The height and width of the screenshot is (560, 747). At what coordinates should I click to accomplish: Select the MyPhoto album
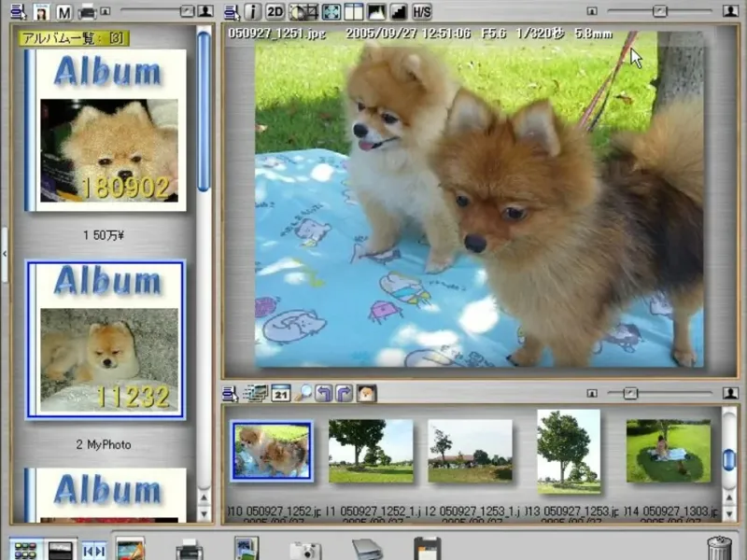pyautogui.click(x=106, y=341)
